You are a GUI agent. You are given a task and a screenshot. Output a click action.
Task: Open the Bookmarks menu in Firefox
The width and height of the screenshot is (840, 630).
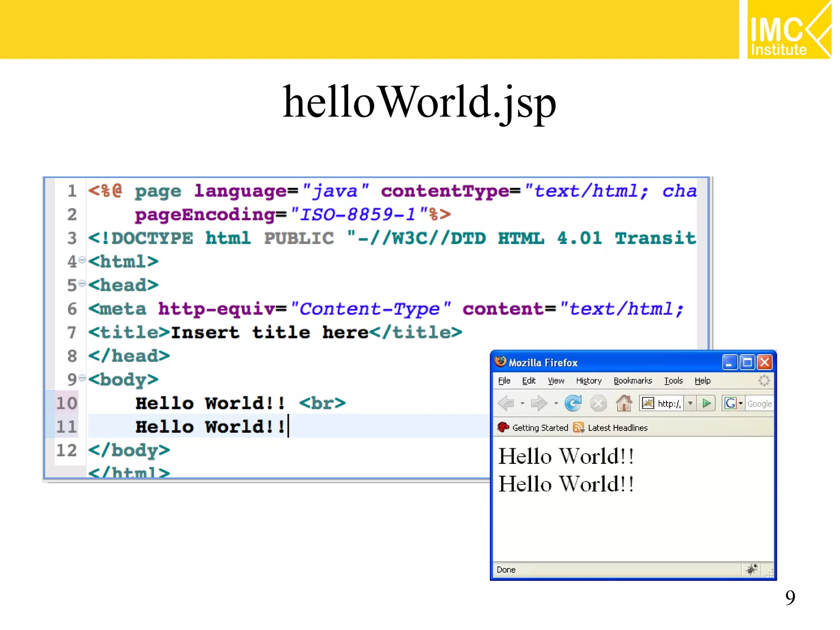coord(632,381)
